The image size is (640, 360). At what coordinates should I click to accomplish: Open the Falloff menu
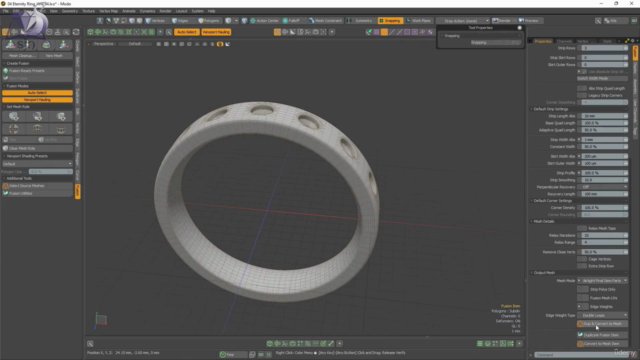click(x=291, y=20)
